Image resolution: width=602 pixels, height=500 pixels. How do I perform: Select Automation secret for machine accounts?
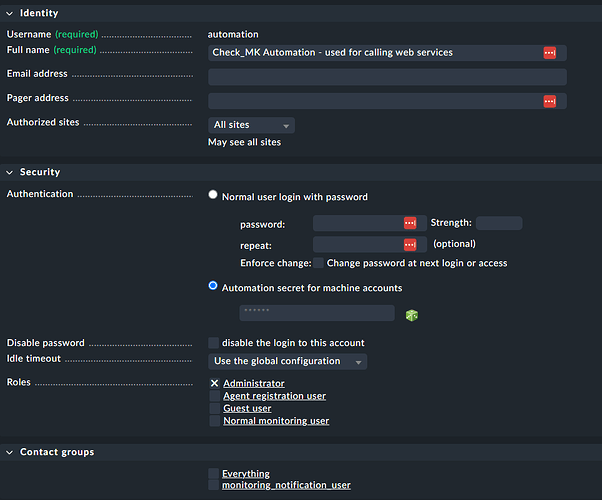coord(213,286)
